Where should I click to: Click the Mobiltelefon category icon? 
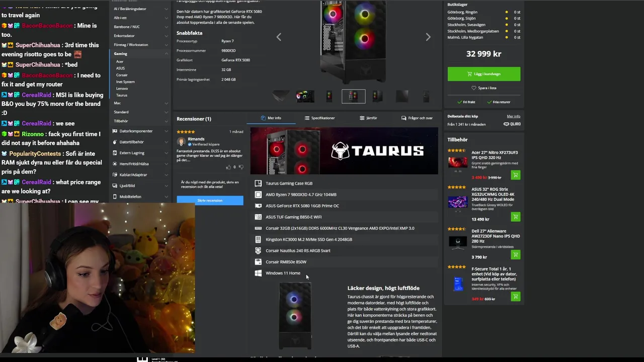(x=115, y=197)
